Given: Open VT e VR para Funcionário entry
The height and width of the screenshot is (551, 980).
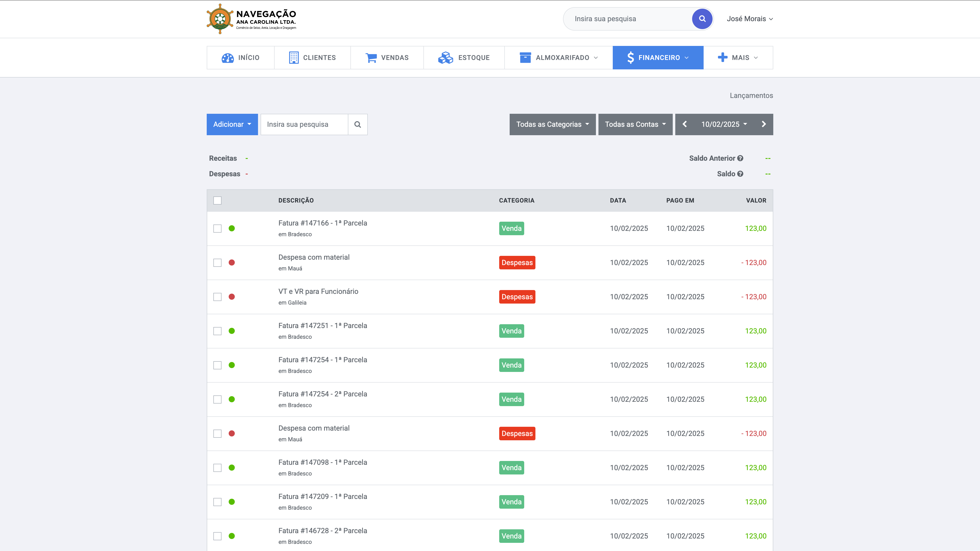Looking at the screenshot, I should tap(318, 292).
